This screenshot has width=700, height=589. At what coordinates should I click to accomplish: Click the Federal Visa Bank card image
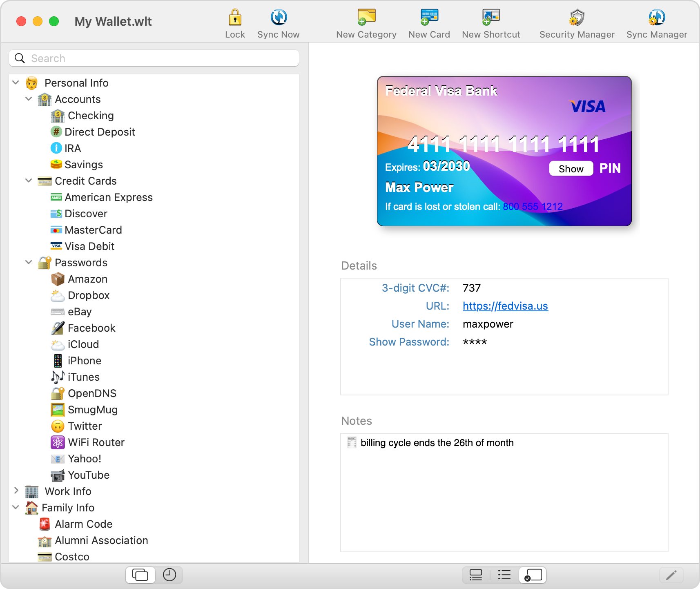click(x=504, y=151)
